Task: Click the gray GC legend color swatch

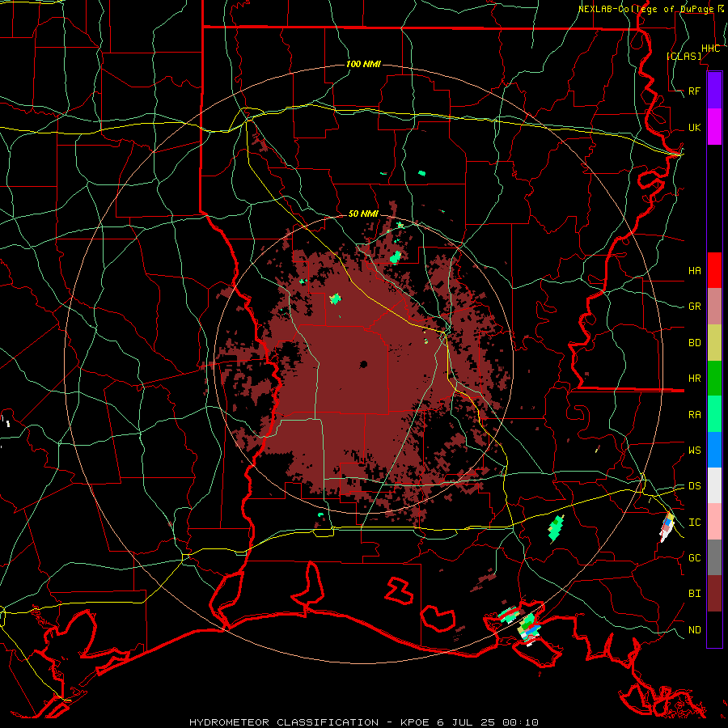Action: pyautogui.click(x=714, y=557)
